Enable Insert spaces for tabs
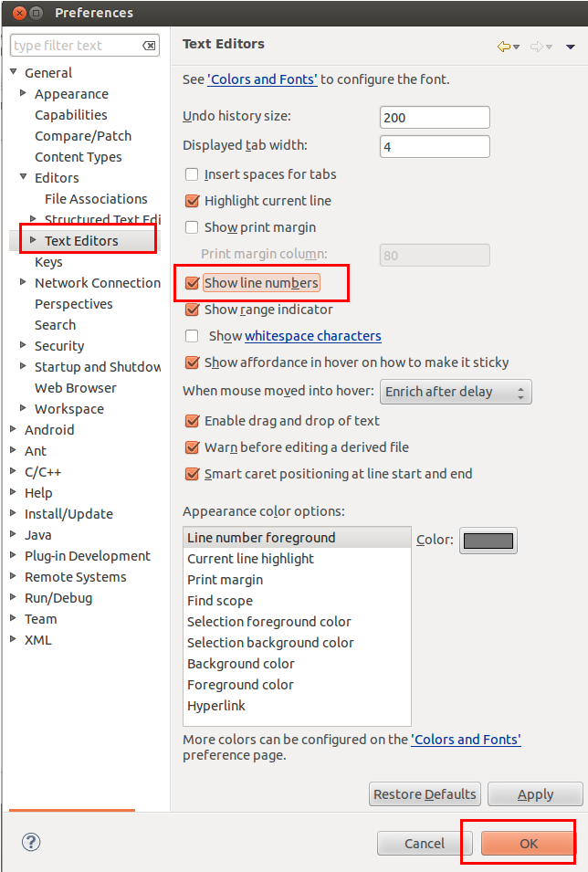The width and height of the screenshot is (588, 872). coord(192,174)
